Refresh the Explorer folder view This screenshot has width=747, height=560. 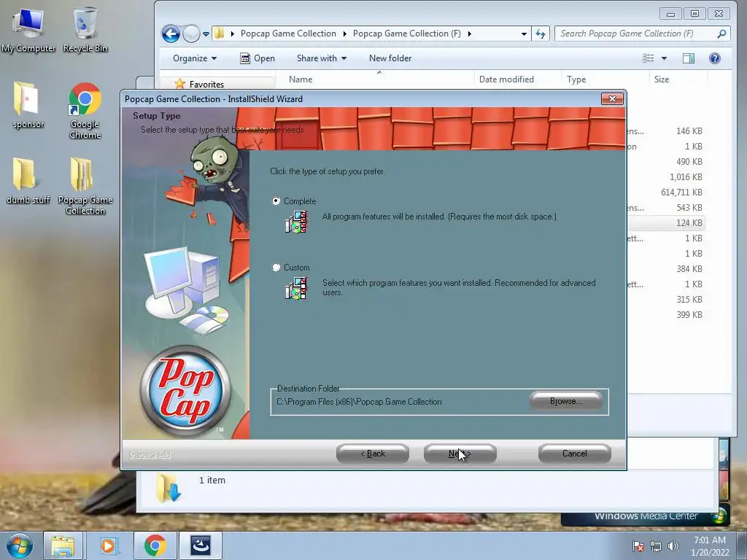541,34
